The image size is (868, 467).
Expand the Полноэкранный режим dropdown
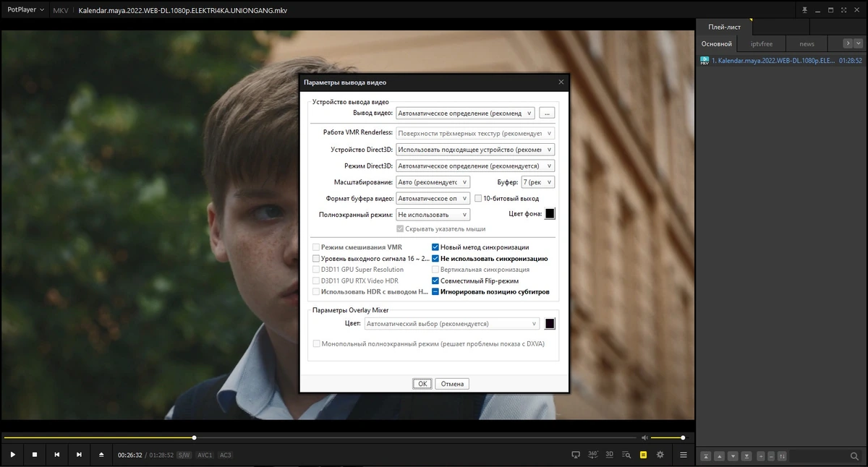[x=433, y=215]
